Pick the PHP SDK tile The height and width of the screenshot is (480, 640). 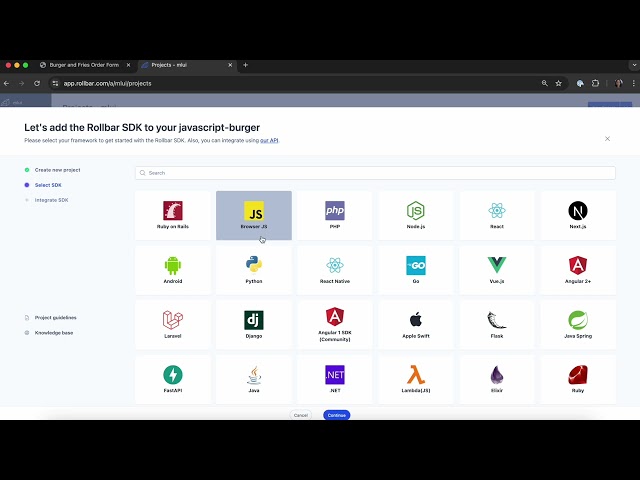click(x=335, y=216)
